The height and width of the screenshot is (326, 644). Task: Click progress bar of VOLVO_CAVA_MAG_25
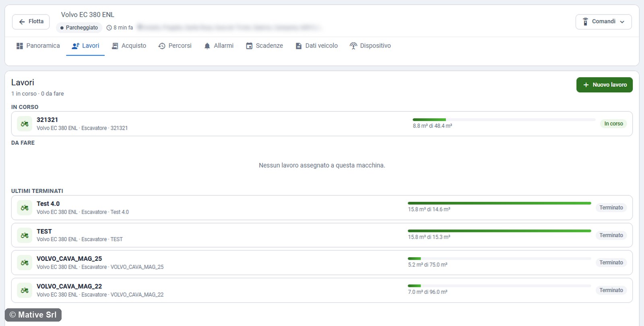[x=500, y=258]
